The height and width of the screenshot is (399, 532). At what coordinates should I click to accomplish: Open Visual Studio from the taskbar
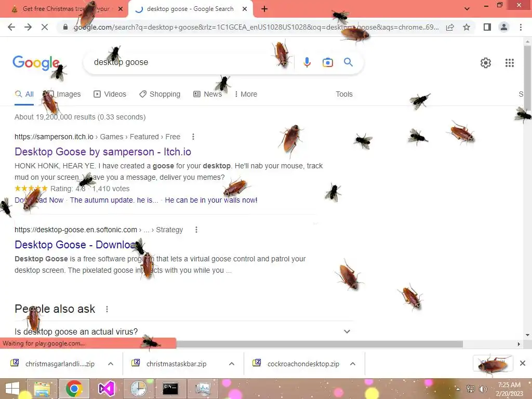coord(106,389)
